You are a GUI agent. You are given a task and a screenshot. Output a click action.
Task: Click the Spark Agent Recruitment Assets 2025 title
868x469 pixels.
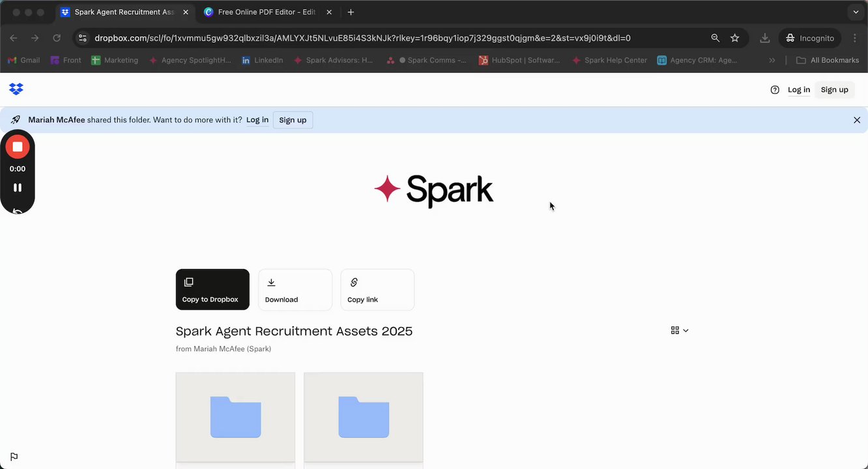294,331
